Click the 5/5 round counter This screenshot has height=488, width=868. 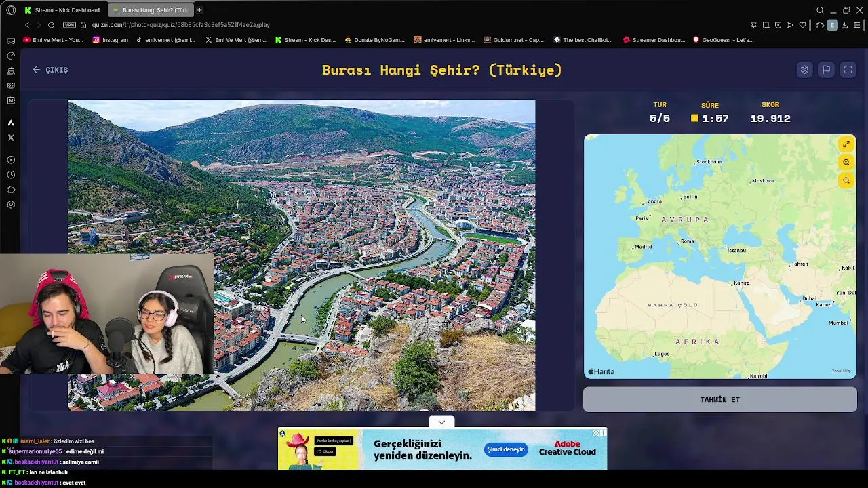coord(660,119)
